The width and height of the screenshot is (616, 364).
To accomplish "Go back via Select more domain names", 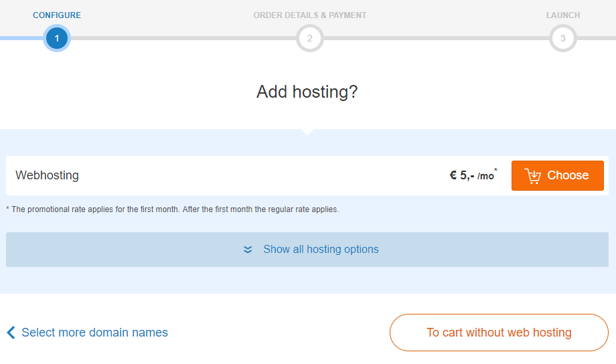I will [x=87, y=333].
